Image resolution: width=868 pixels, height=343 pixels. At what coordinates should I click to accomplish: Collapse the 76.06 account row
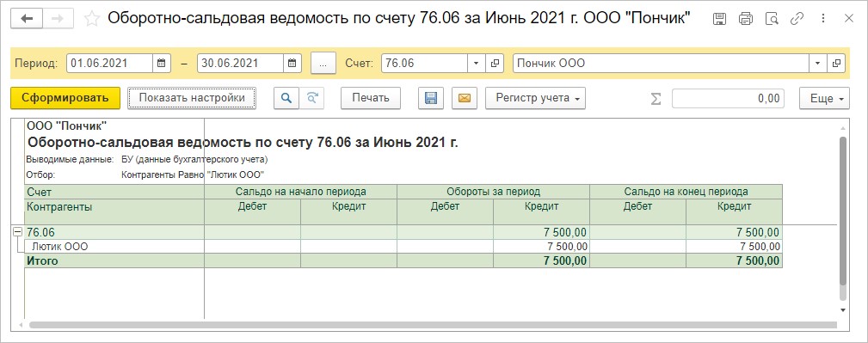point(16,232)
